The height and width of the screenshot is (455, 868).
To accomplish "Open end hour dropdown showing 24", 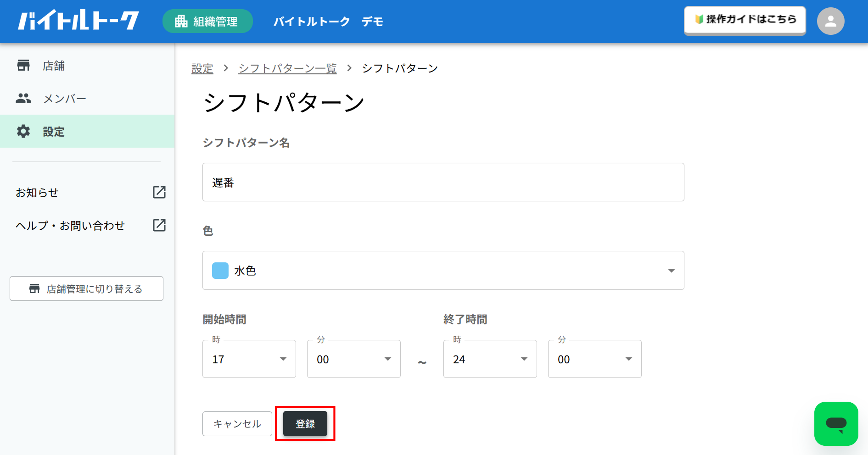I will 490,359.
